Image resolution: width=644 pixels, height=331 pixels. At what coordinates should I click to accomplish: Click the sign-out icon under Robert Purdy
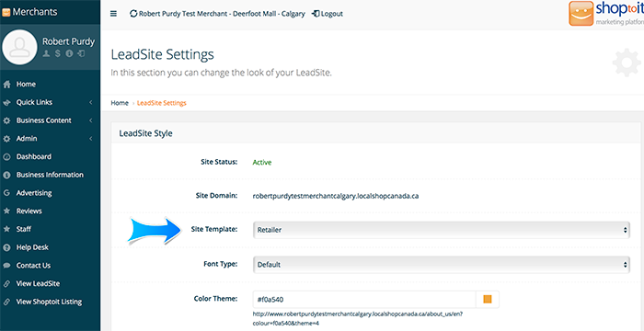click(x=81, y=53)
